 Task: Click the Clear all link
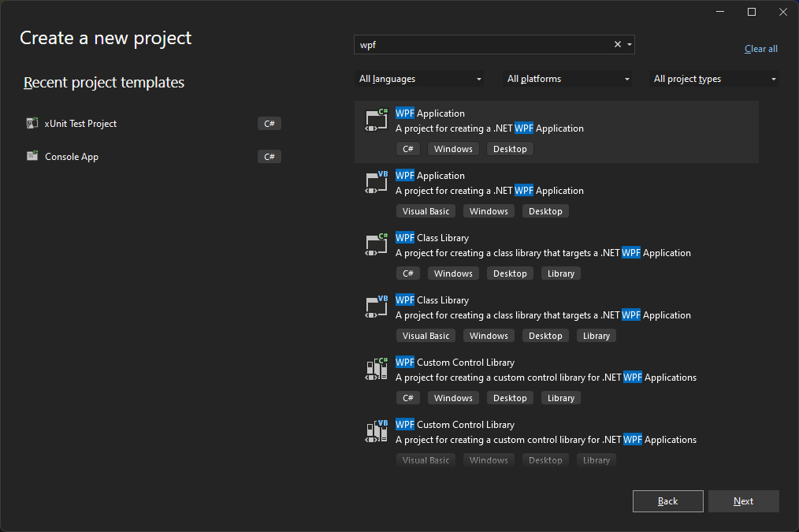(x=760, y=49)
